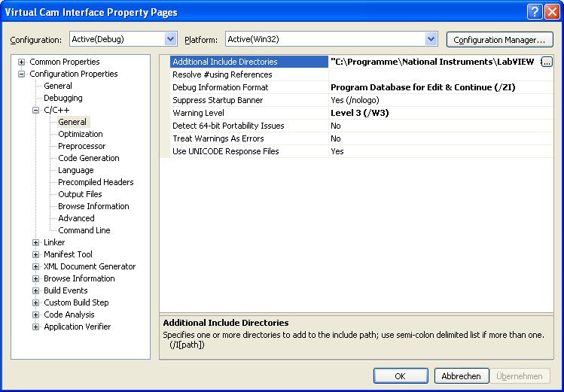Viewport: 564px width, 392px height.
Task: Click Detect 64-bit Portability Issues property
Action: pyautogui.click(x=249, y=126)
